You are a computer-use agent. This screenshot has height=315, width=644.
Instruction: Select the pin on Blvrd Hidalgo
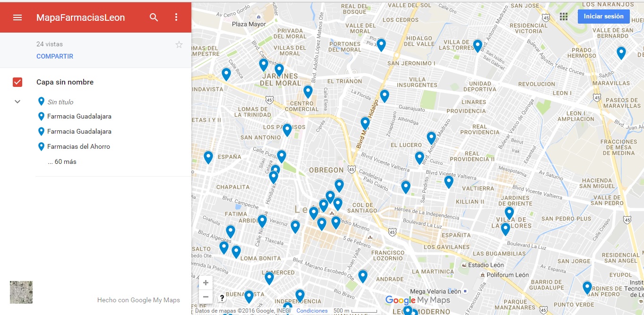(365, 123)
